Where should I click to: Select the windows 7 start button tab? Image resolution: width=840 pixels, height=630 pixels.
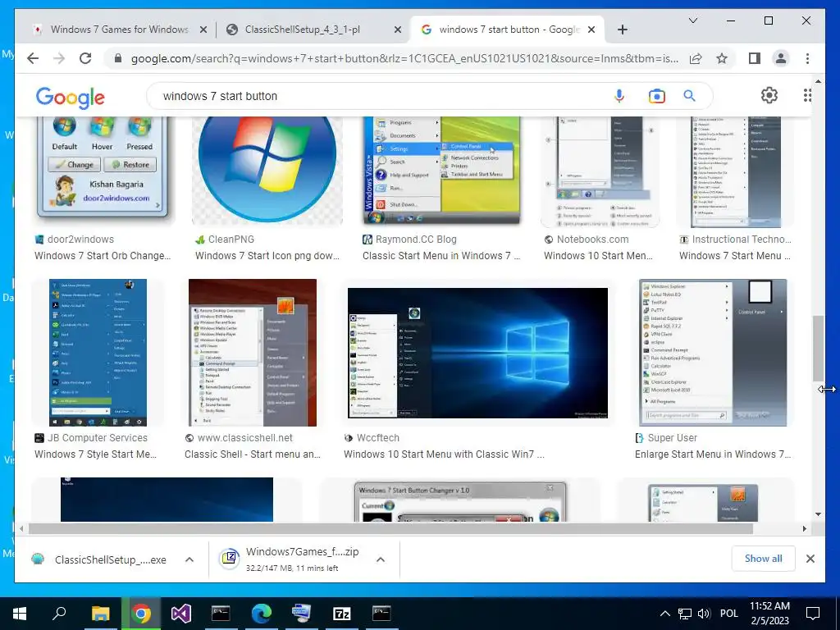pos(507,30)
